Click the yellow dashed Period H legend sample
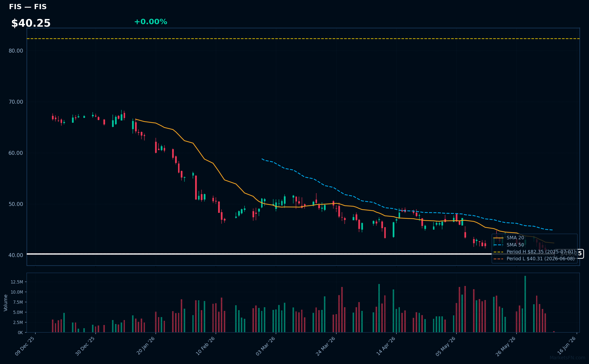 pyautogui.click(x=498, y=252)
